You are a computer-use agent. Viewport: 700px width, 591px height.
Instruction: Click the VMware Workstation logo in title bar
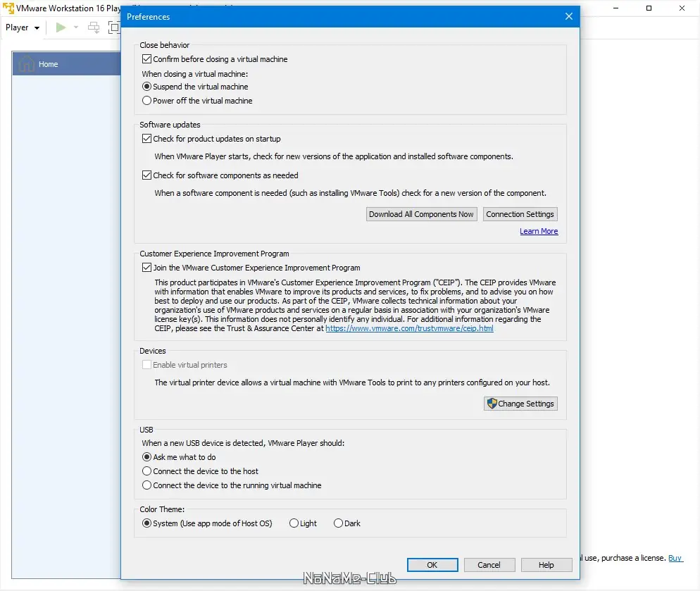click(x=8, y=8)
